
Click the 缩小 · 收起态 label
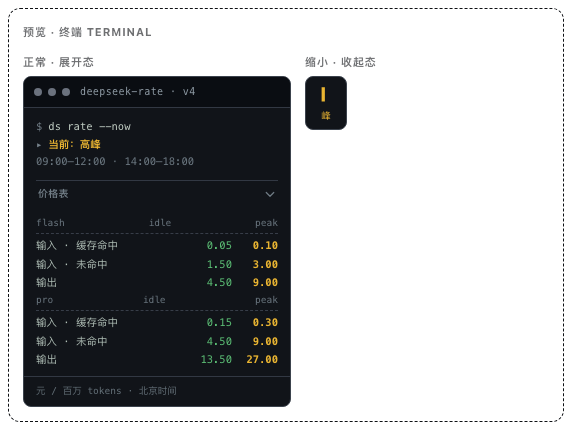[x=340, y=62]
